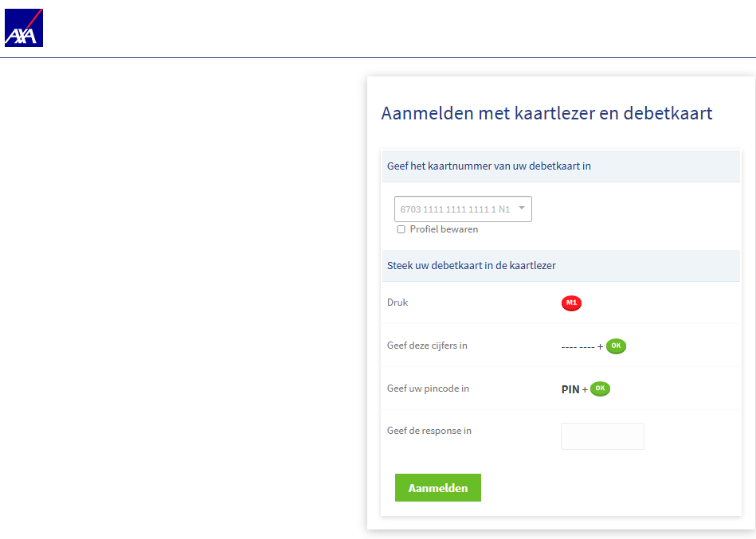Click the AXA logo
The image size is (756, 539).
24,28
